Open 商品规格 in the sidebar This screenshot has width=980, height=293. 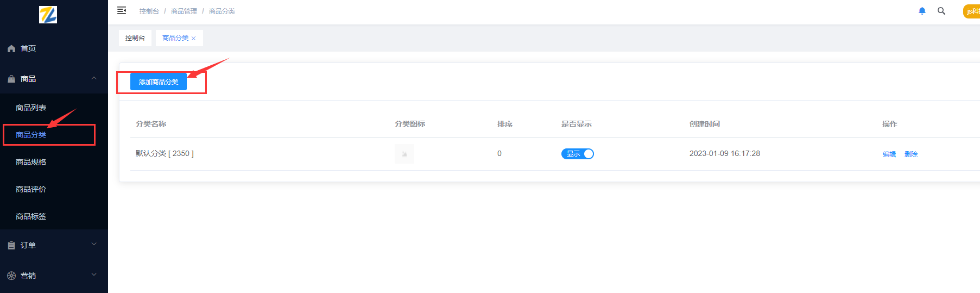pos(31,162)
